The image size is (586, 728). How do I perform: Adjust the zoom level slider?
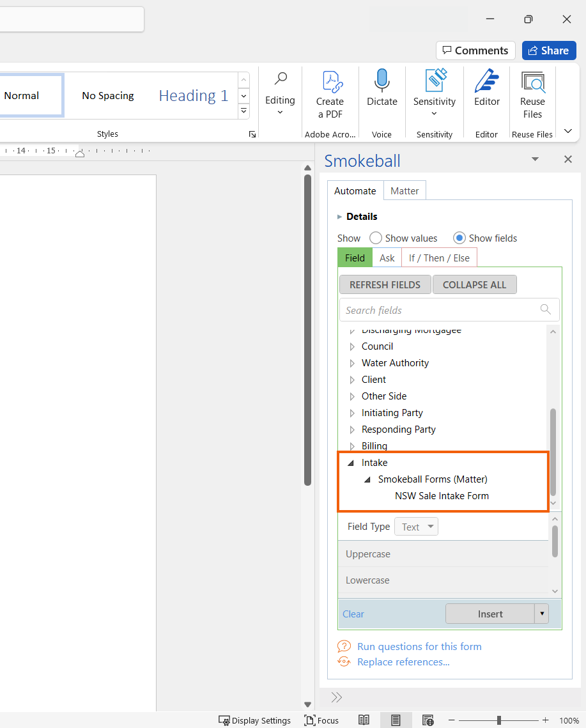point(498,720)
